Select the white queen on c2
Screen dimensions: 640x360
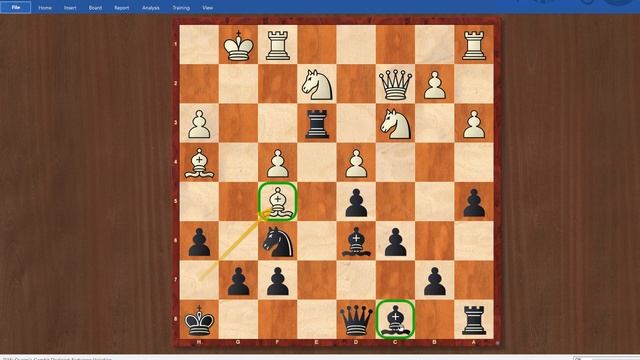[395, 84]
